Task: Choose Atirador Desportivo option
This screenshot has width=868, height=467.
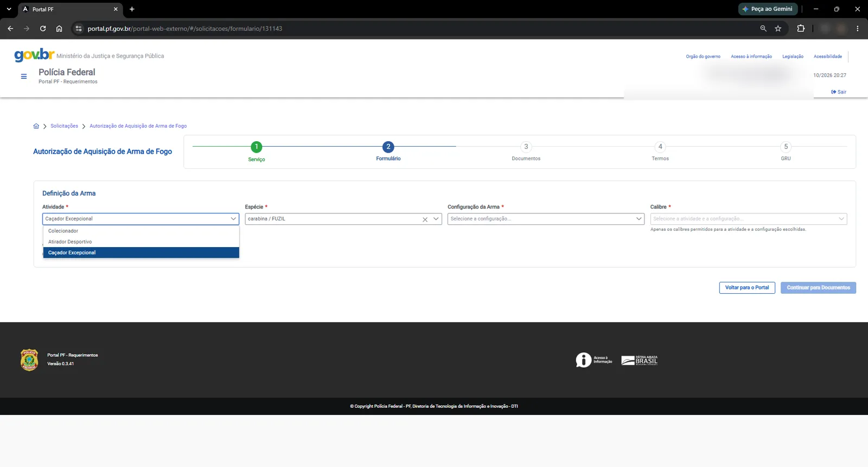Action: point(141,242)
